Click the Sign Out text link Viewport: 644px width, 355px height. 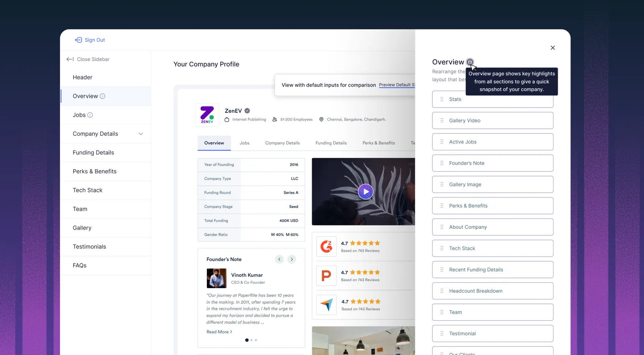(95, 40)
